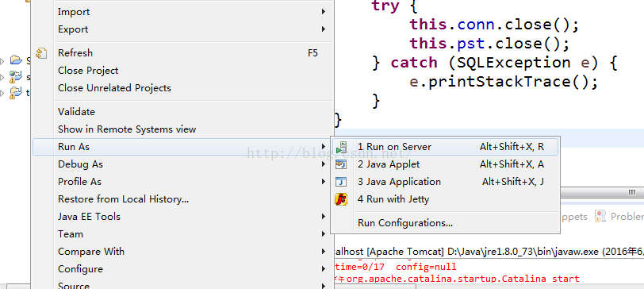Open the Debug As menu entry

point(182,164)
